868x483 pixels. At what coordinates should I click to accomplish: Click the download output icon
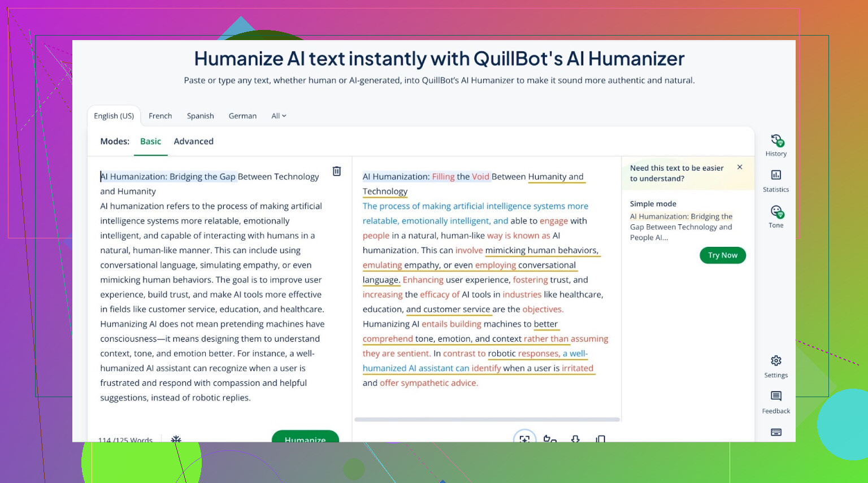point(575,438)
